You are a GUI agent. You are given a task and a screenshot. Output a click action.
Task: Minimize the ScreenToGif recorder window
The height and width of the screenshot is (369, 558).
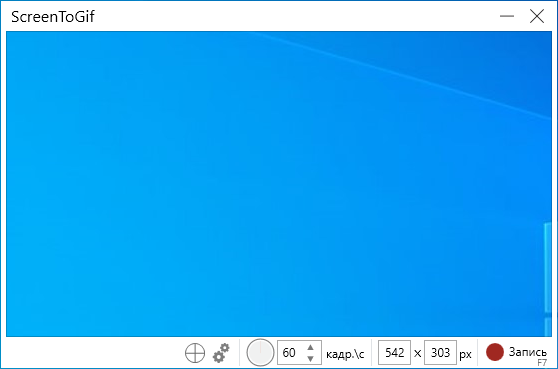tap(507, 16)
